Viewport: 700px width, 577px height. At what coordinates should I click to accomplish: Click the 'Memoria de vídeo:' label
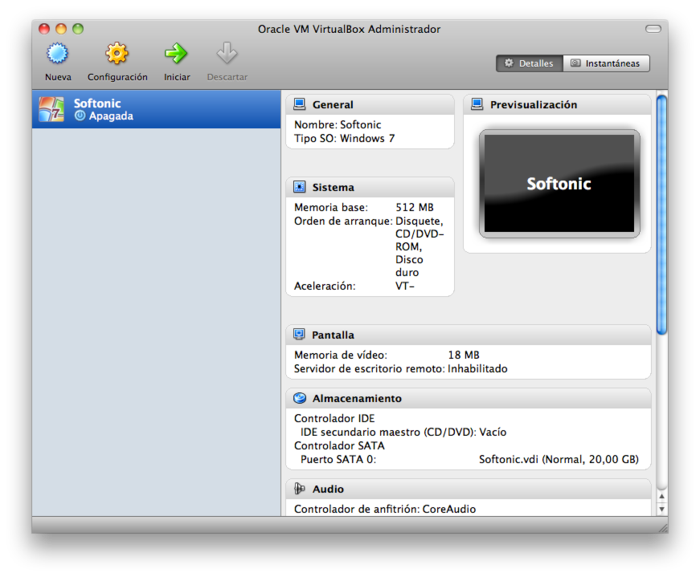point(341,355)
